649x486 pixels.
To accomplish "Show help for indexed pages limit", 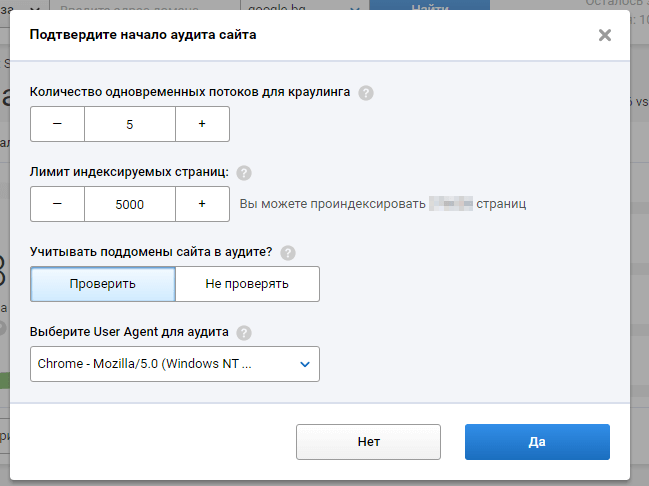I will pyautogui.click(x=244, y=173).
